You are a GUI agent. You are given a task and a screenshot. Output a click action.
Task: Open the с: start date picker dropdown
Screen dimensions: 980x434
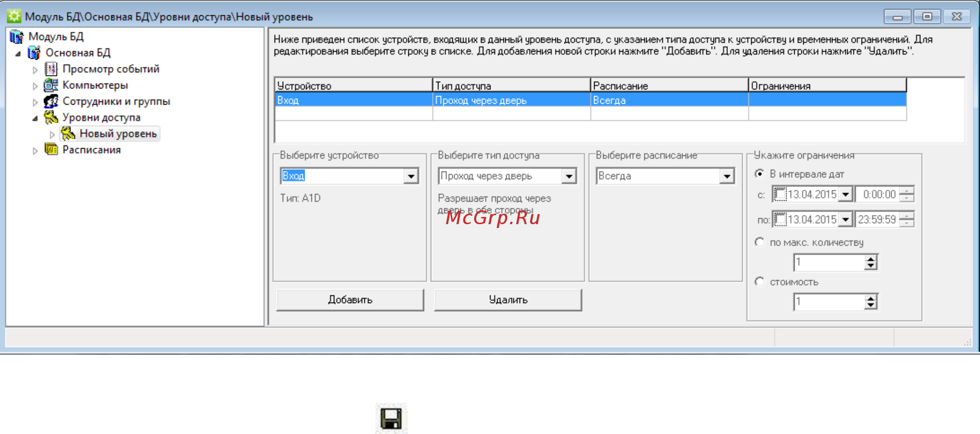tap(846, 195)
